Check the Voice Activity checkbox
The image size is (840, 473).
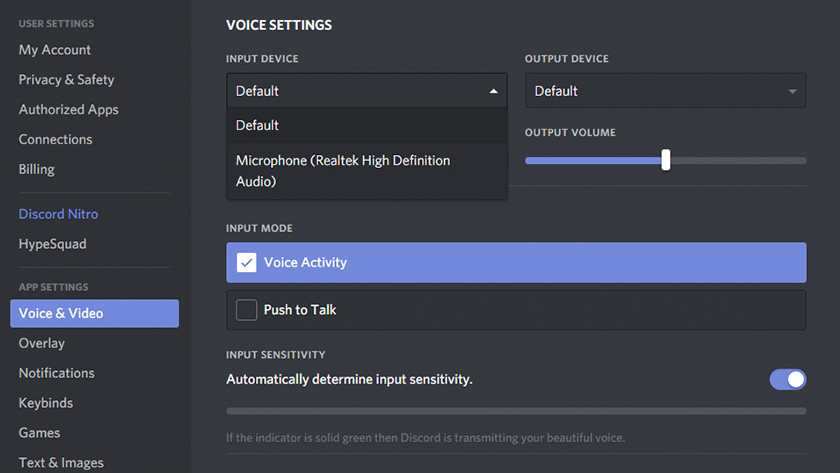[x=247, y=263]
